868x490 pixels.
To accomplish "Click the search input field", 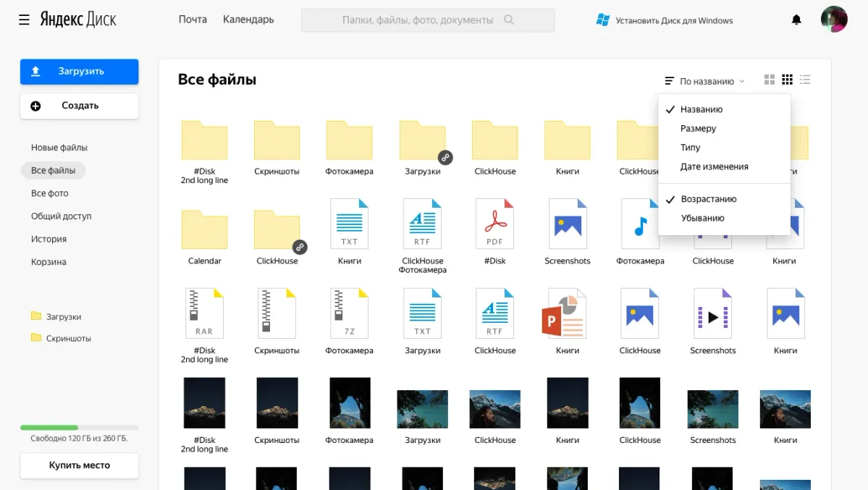I will [428, 20].
